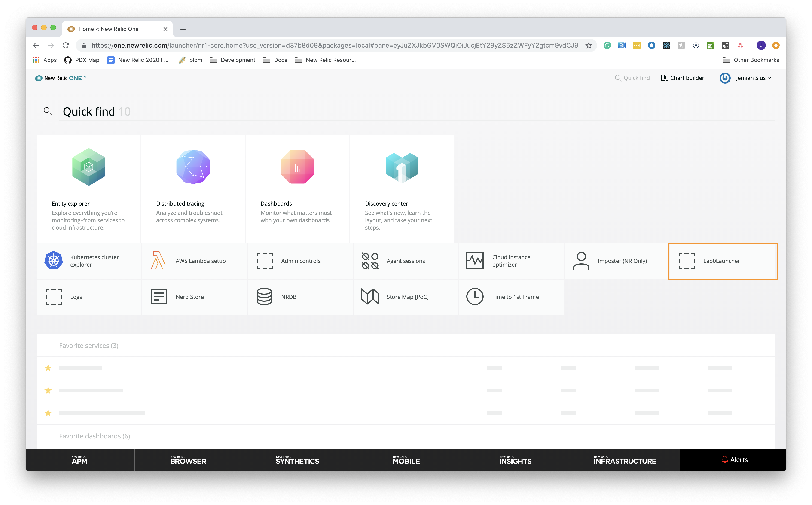Click the AWS Lambda setup icon
This screenshot has height=505, width=812.
point(159,261)
